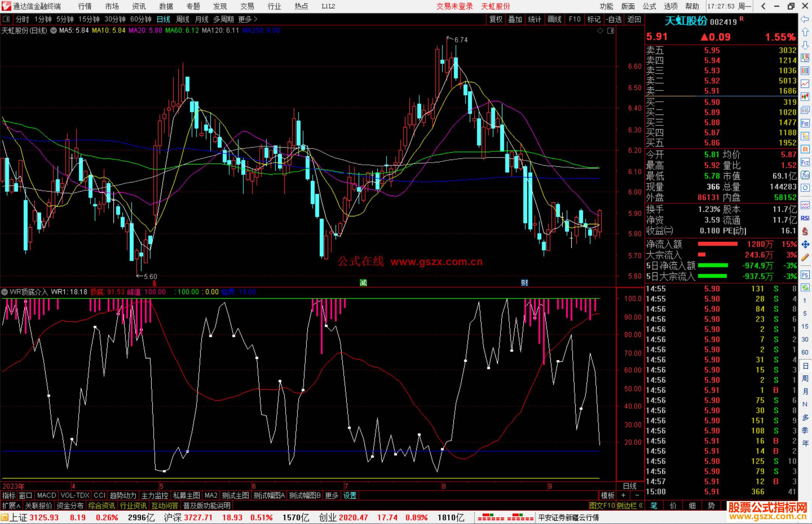Open the F10 company info icon
The height and width of the screenshot is (524, 812).
click(805, 123)
